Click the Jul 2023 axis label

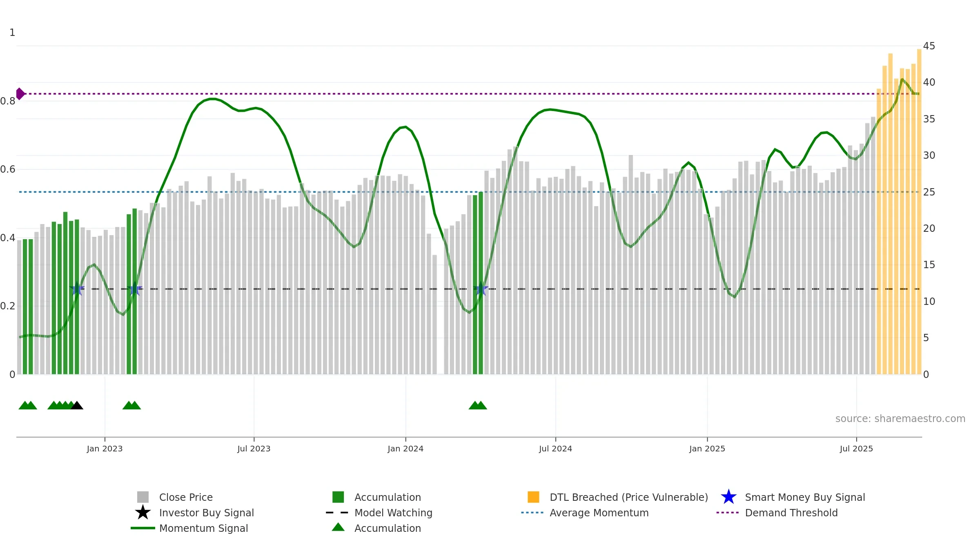point(254,449)
